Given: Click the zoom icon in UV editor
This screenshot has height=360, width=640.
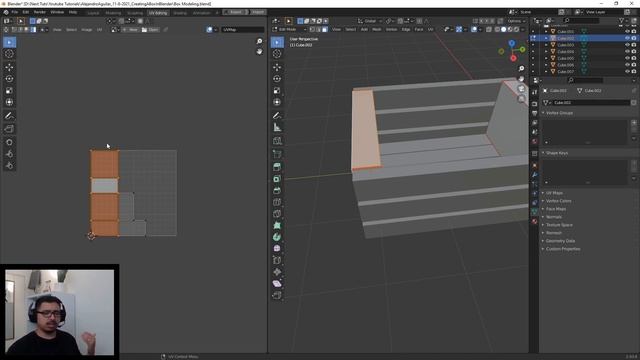Looking at the screenshot, I should tap(259, 41).
